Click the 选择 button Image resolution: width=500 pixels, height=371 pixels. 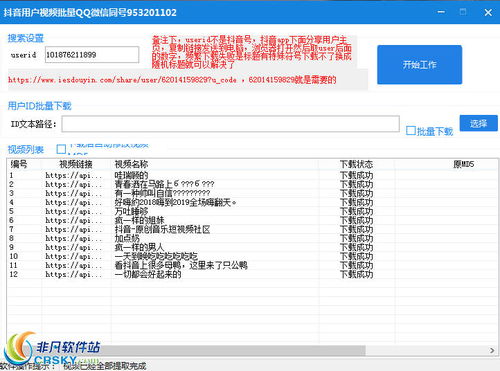478,123
